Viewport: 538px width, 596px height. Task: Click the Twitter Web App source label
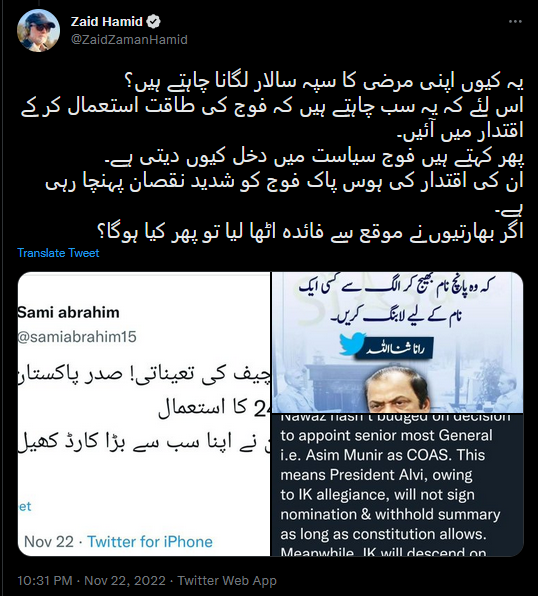(x=227, y=580)
